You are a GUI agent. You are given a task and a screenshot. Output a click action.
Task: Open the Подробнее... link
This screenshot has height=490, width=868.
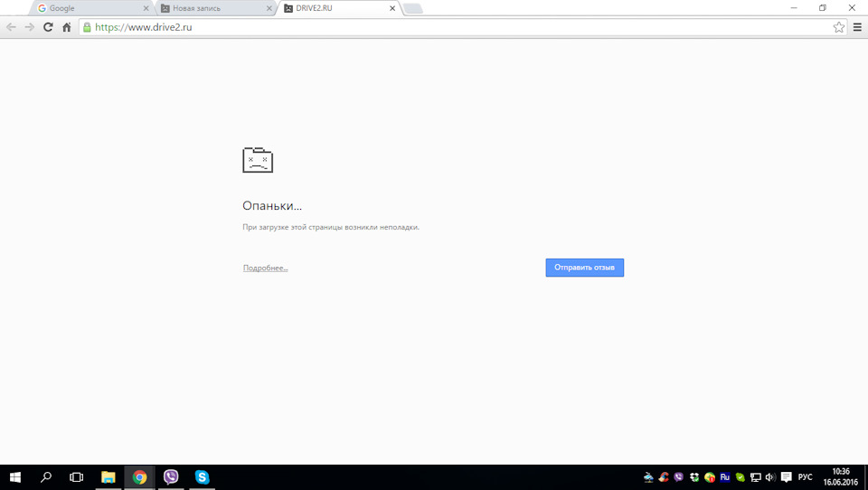pos(265,268)
